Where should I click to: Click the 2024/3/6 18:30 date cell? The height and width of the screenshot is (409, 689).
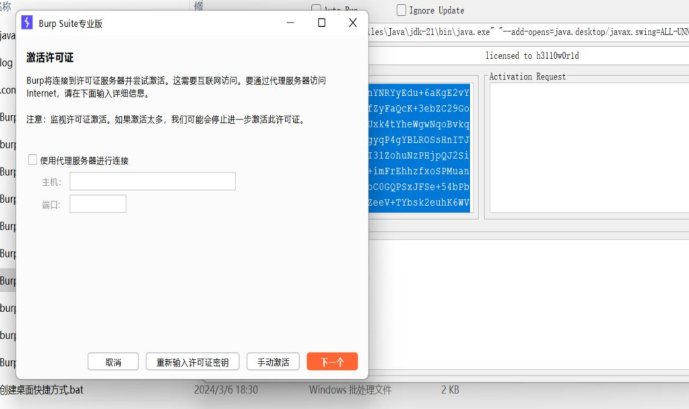click(226, 390)
